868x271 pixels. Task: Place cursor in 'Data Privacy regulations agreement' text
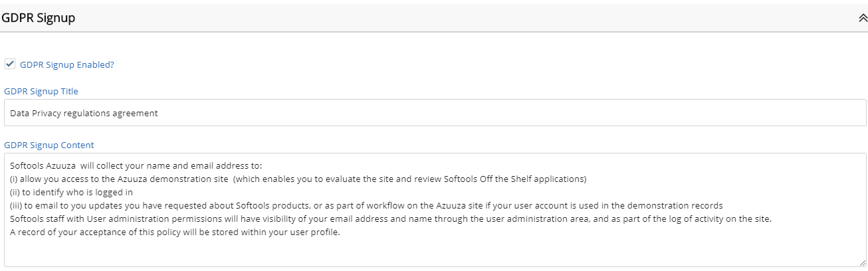coord(84,113)
